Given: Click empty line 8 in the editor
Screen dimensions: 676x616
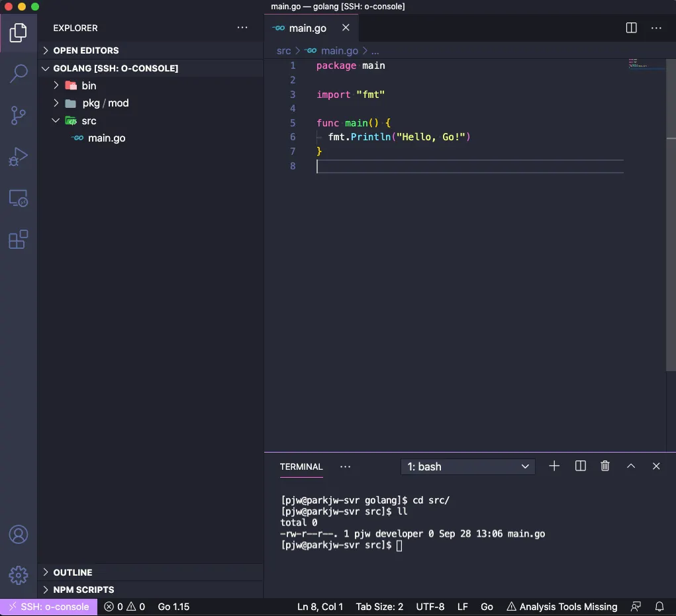Looking at the screenshot, I should coord(470,166).
